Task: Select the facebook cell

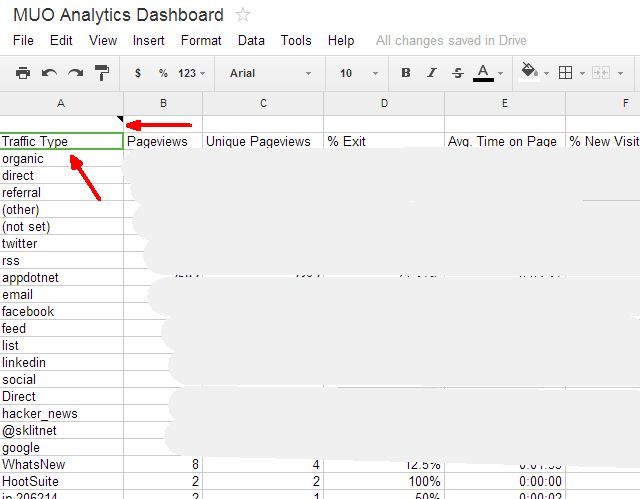Action: coord(61,311)
